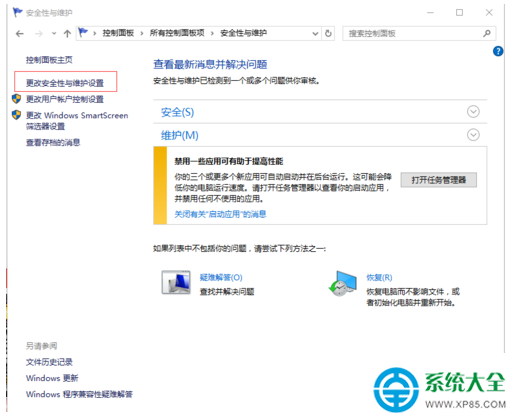
Task: Click the troubleshooting monitor icon
Action: point(176,282)
